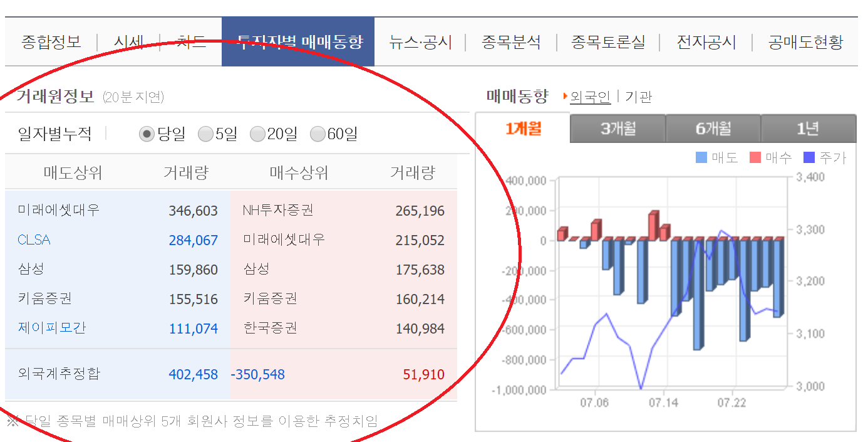Select the 60일 radio button
The width and height of the screenshot is (868, 442).
tap(318, 134)
